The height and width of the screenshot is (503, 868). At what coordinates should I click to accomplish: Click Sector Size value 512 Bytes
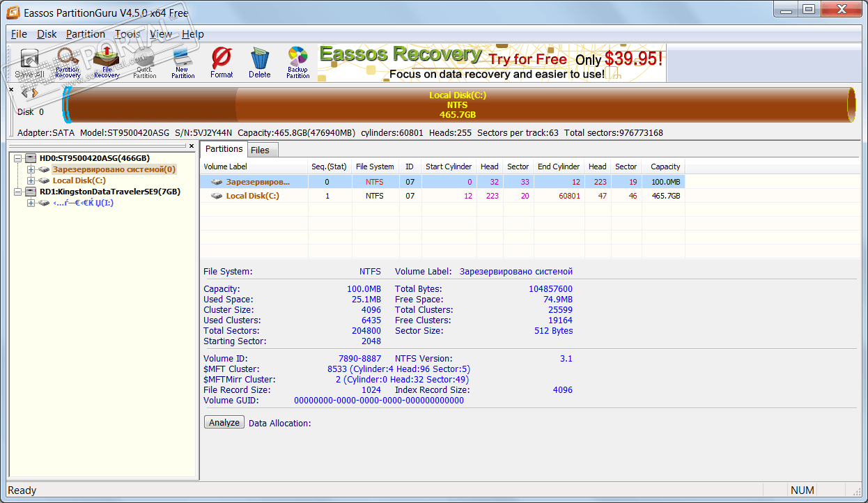pyautogui.click(x=554, y=331)
